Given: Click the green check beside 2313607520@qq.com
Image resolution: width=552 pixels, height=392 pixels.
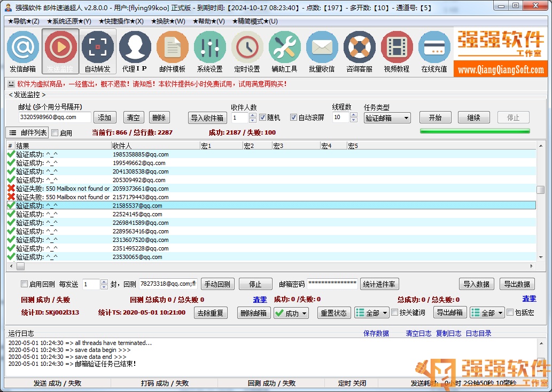Looking at the screenshot, I should [11, 240].
